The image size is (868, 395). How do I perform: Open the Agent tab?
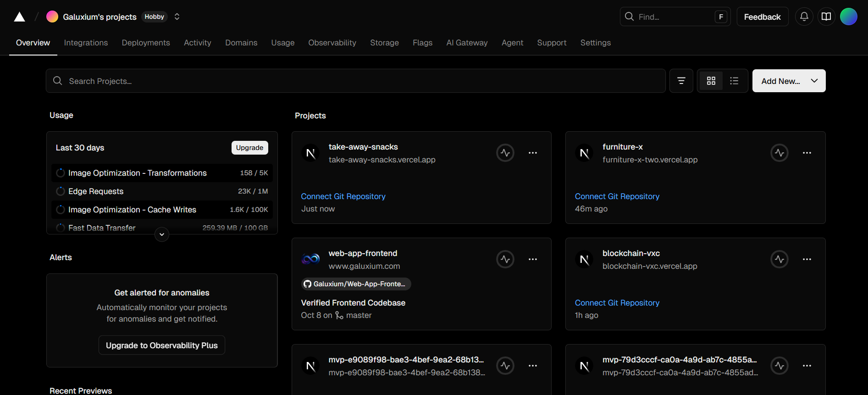coord(512,43)
